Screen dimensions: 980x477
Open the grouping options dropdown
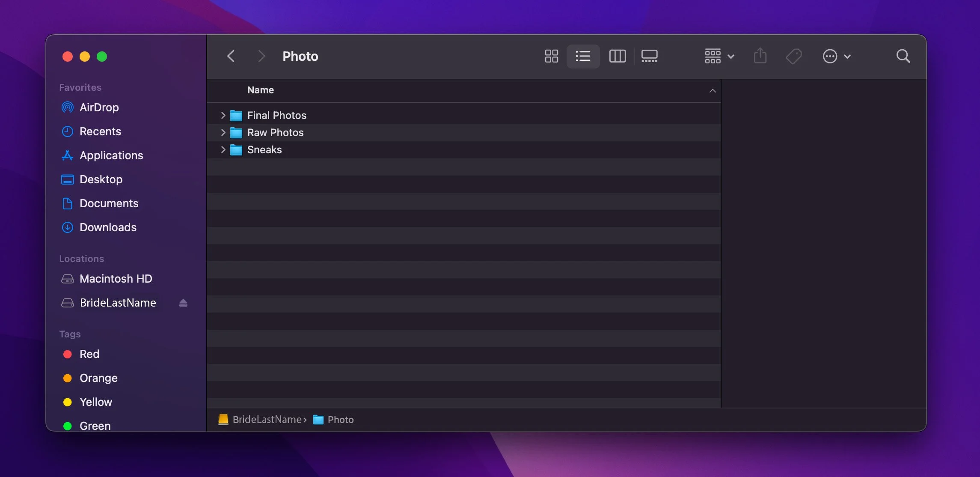tap(719, 56)
